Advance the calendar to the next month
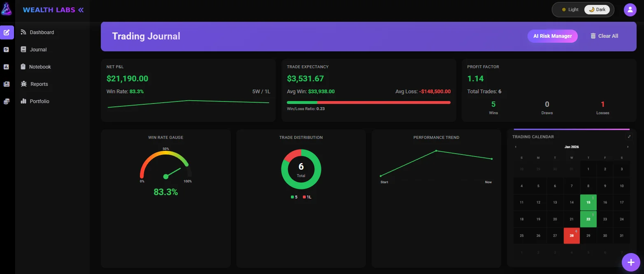644x274 pixels. (628, 147)
